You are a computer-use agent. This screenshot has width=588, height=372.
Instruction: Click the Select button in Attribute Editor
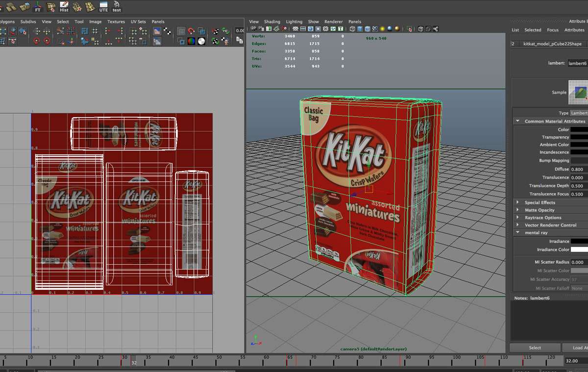click(535, 347)
